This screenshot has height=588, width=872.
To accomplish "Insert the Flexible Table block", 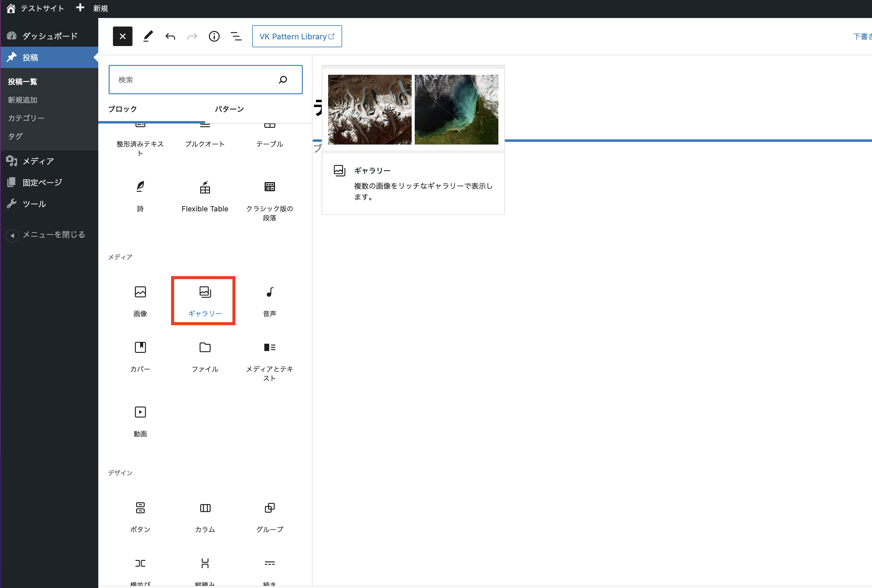I will point(204,196).
